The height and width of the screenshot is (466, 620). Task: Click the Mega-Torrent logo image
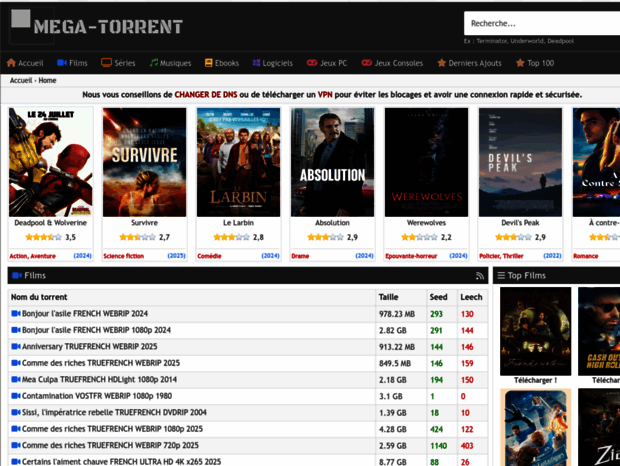(97, 26)
